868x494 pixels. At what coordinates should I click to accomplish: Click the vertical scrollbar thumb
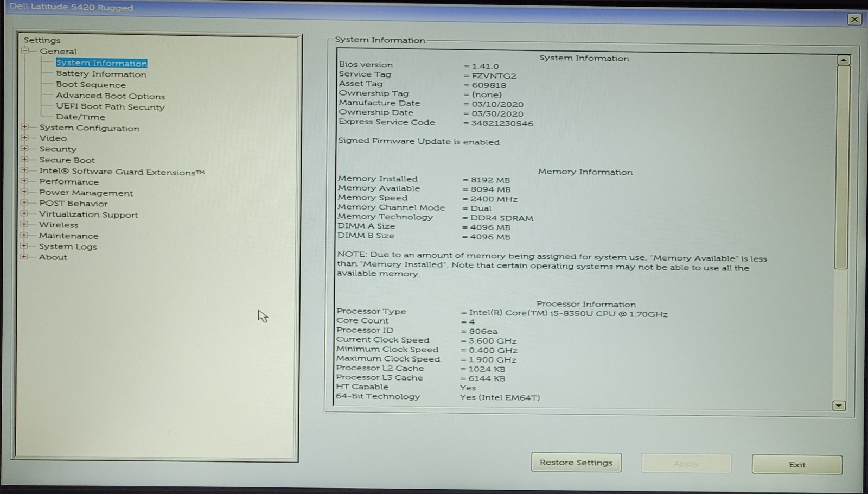pyautogui.click(x=842, y=167)
